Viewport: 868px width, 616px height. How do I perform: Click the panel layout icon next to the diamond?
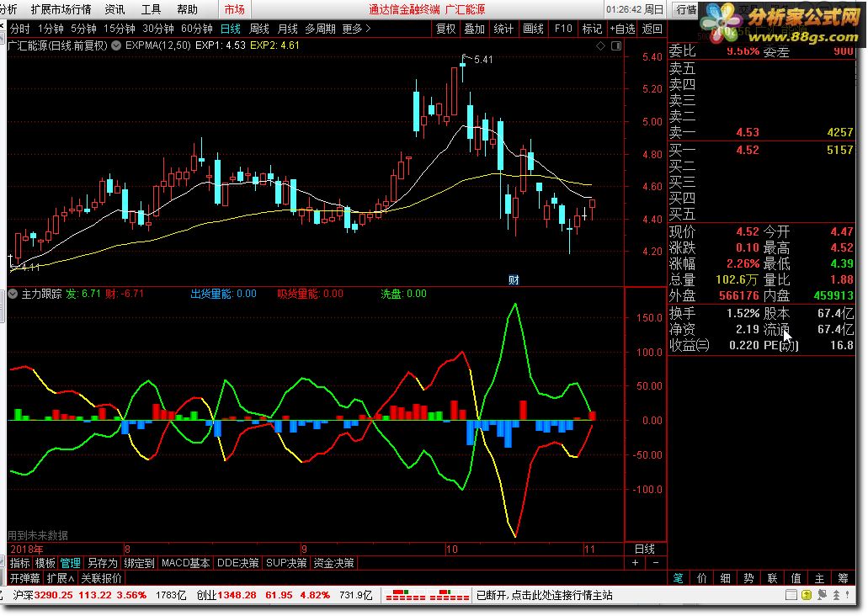(616, 46)
